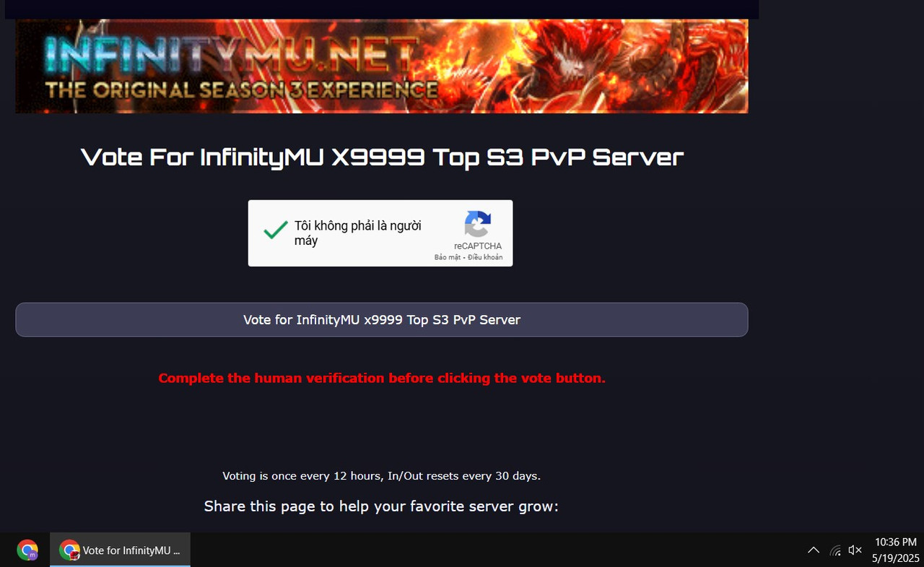Expand the hidden system tray icons chevron

click(814, 550)
